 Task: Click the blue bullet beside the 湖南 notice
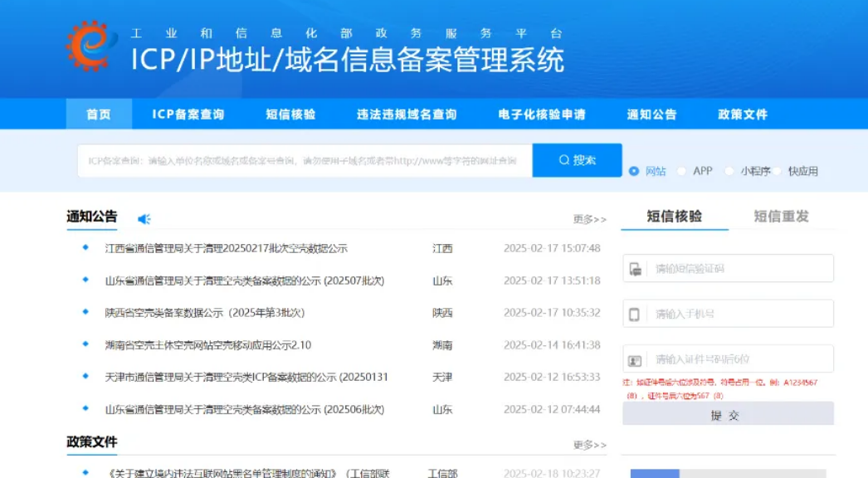pos(85,344)
